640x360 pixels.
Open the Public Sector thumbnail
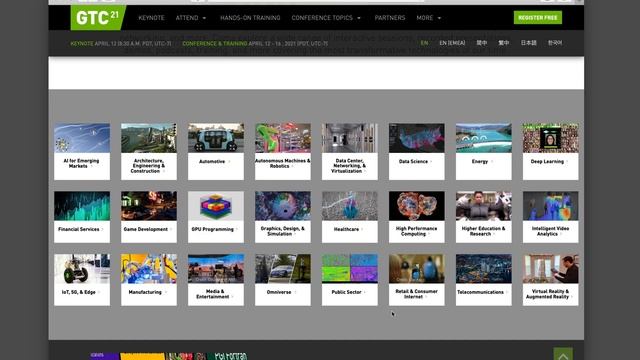[x=350, y=269]
